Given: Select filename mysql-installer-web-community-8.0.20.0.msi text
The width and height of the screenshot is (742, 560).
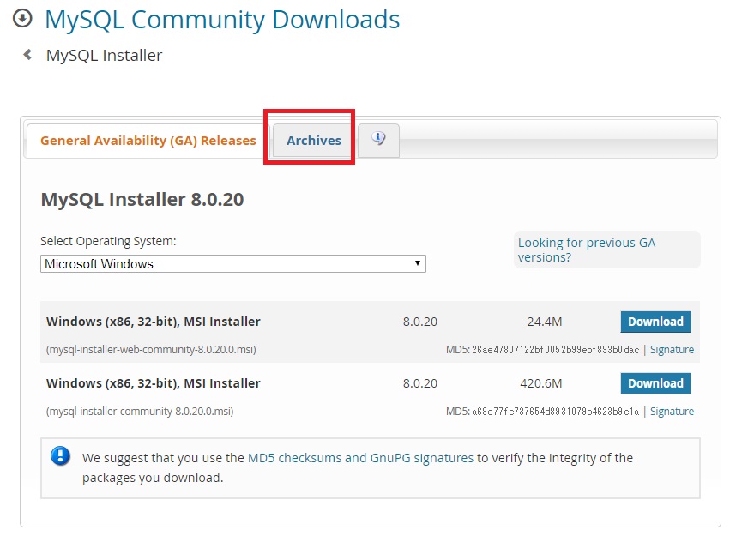Looking at the screenshot, I should click(151, 350).
